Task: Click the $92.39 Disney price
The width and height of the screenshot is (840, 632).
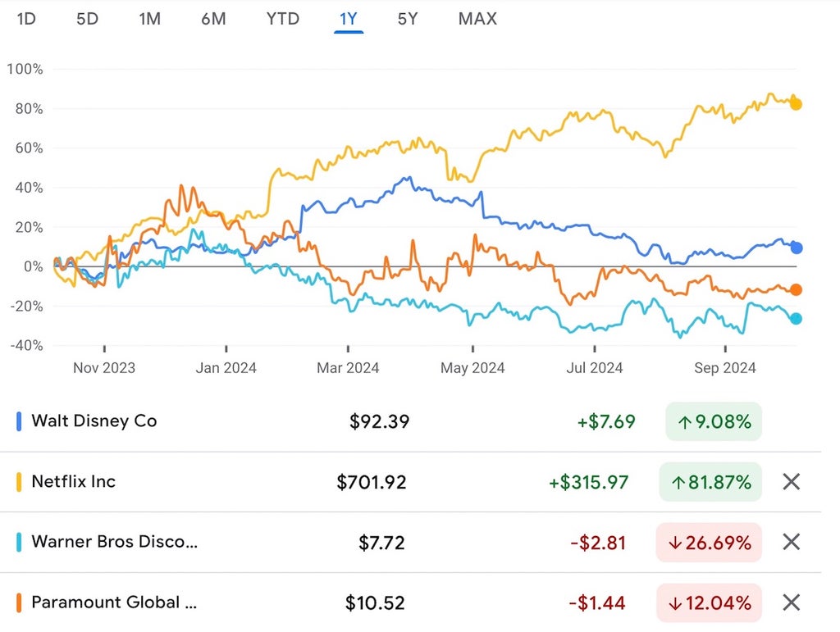Action: (x=379, y=421)
